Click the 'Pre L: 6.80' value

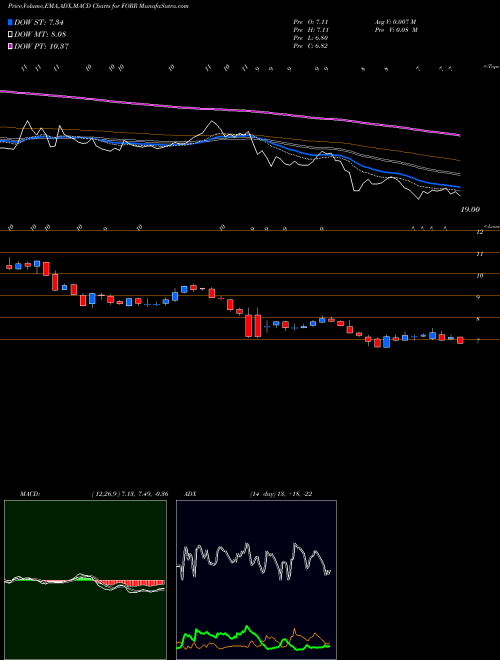311,38
